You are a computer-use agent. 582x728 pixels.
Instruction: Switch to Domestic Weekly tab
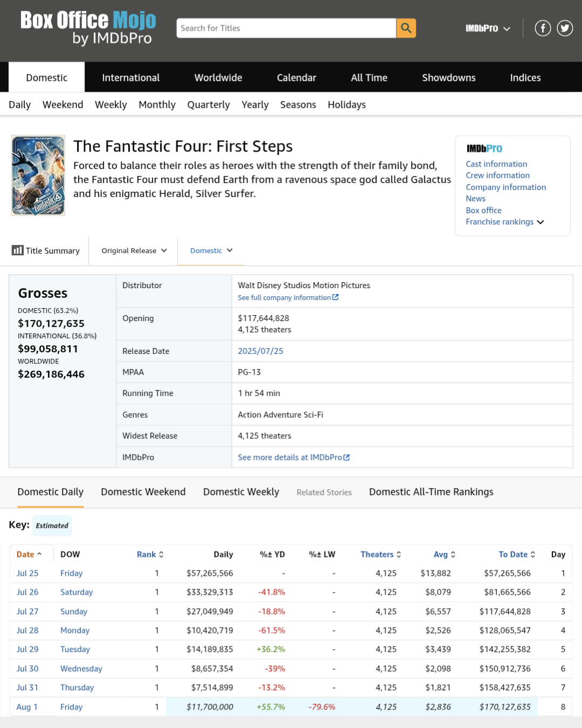tap(241, 492)
